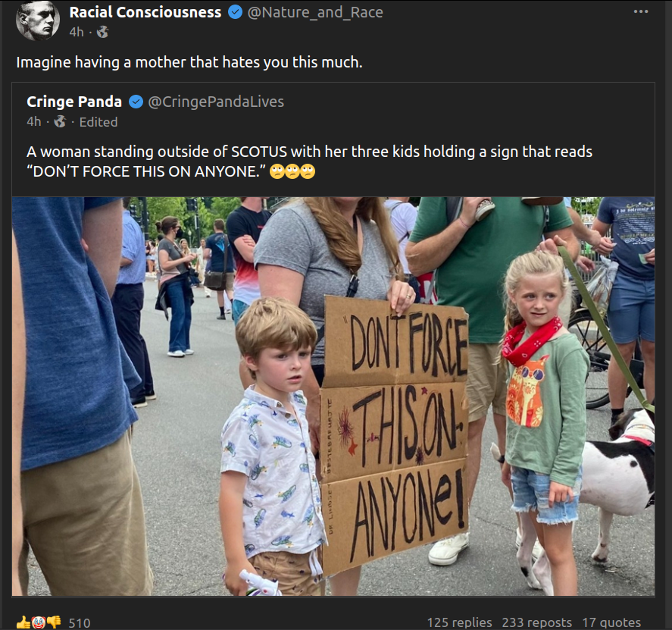Click the Racial Consciousness display name
The height and width of the screenshot is (630, 672).
point(145,12)
